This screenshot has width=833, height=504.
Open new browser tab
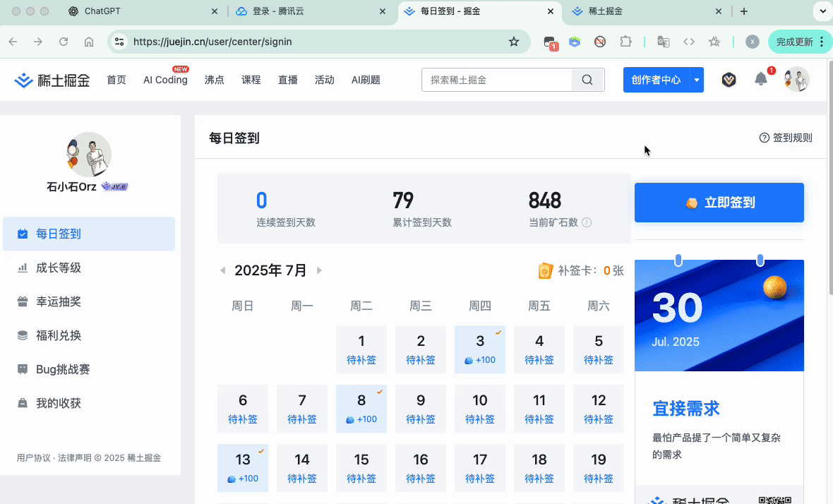point(744,11)
